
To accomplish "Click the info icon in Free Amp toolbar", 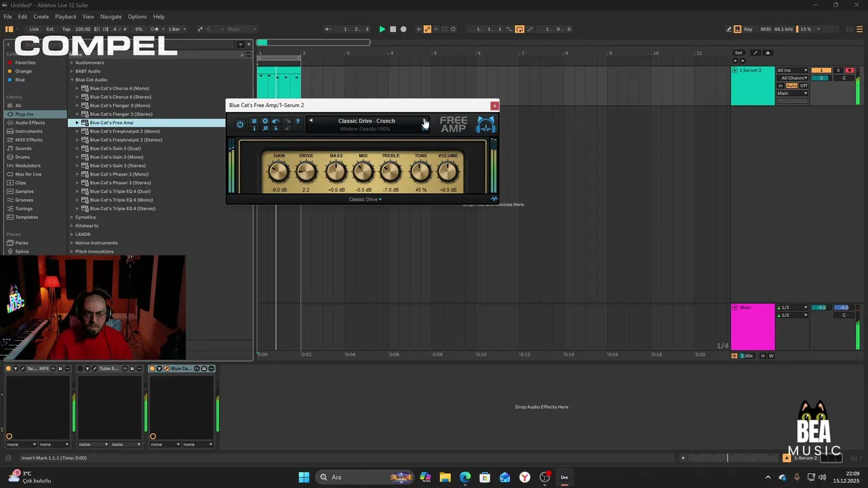I will (254, 128).
